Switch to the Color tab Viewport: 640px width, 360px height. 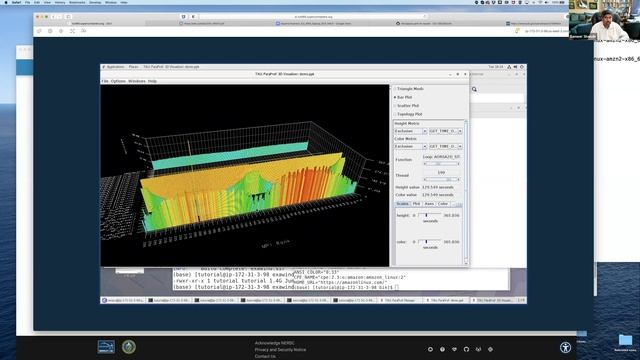point(443,204)
